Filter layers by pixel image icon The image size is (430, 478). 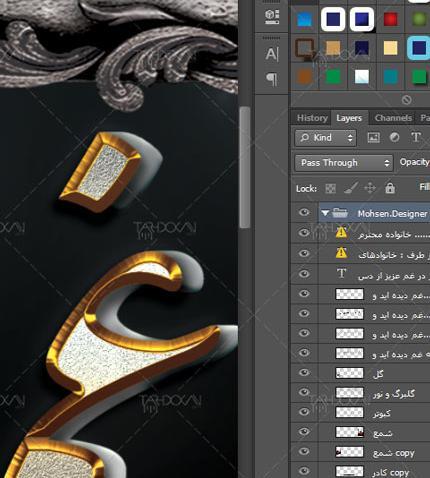point(373,137)
